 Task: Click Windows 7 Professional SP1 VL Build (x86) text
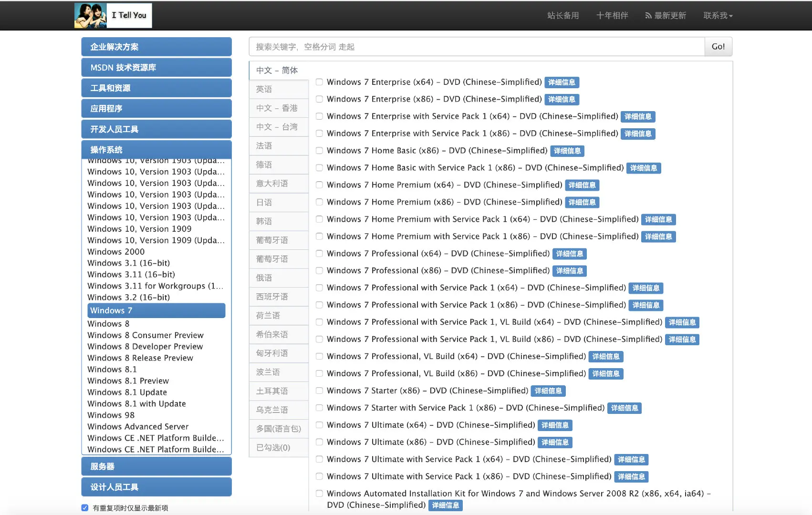(x=494, y=340)
